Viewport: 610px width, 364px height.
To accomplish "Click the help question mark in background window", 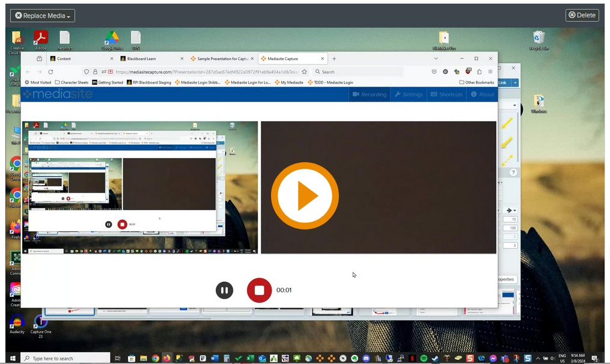I will pos(513,172).
